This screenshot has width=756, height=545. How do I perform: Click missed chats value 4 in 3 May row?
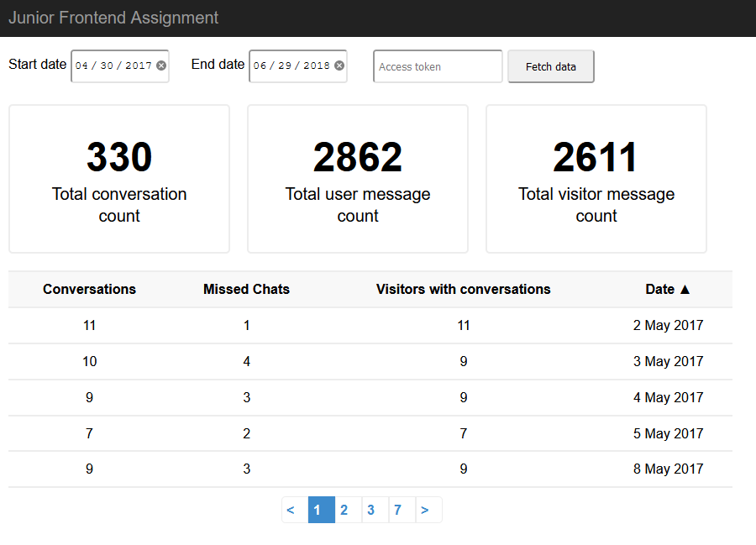click(246, 361)
